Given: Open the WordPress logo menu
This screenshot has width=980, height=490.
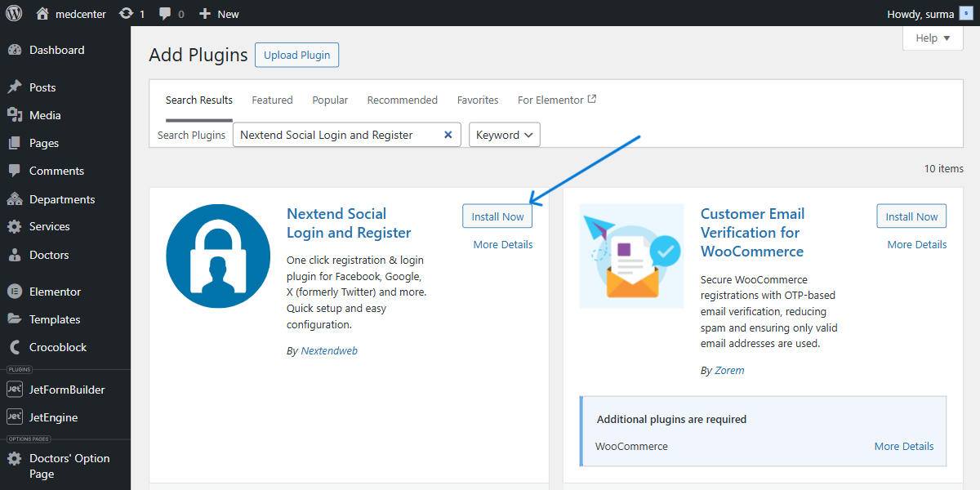Looking at the screenshot, I should (14, 13).
